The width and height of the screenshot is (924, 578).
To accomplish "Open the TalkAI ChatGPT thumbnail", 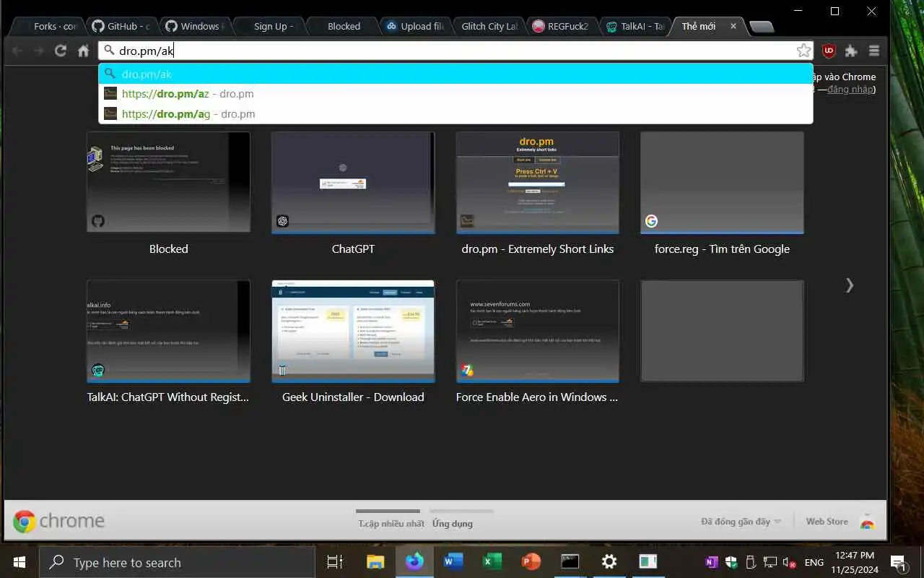I will point(168,331).
